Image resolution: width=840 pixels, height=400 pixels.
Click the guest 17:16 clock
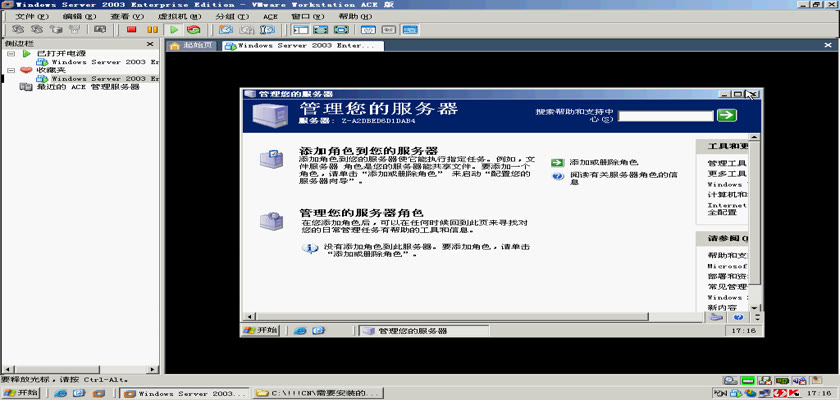pyautogui.click(x=744, y=331)
